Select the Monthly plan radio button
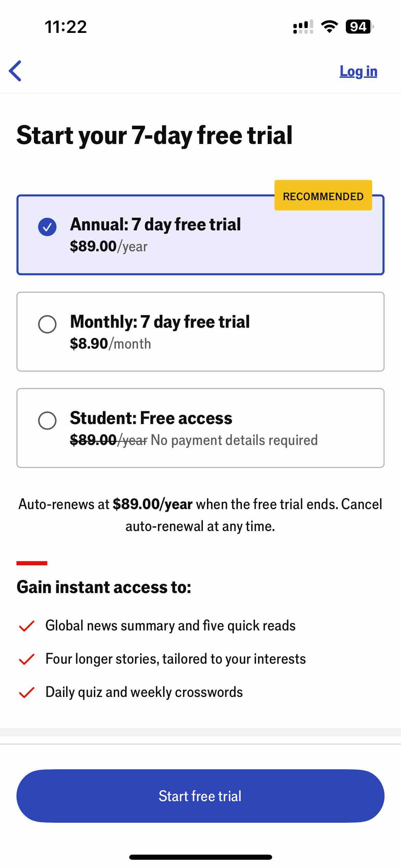This screenshot has height=868, width=401. (47, 324)
